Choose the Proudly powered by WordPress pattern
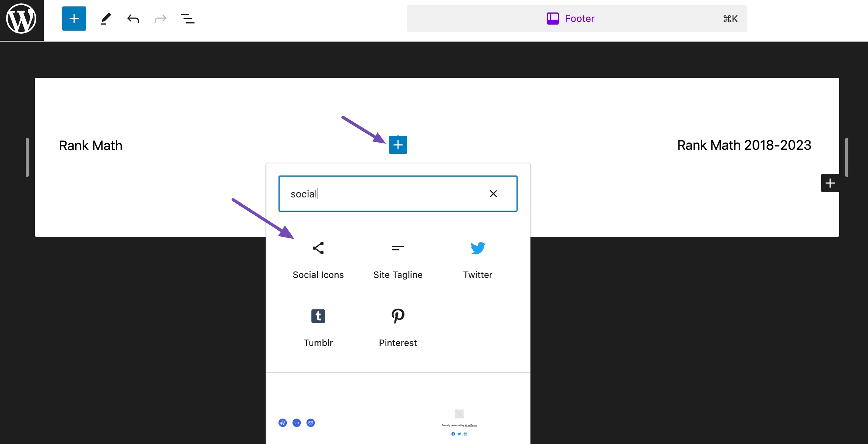Viewport: 868px width, 444px height. click(459, 423)
